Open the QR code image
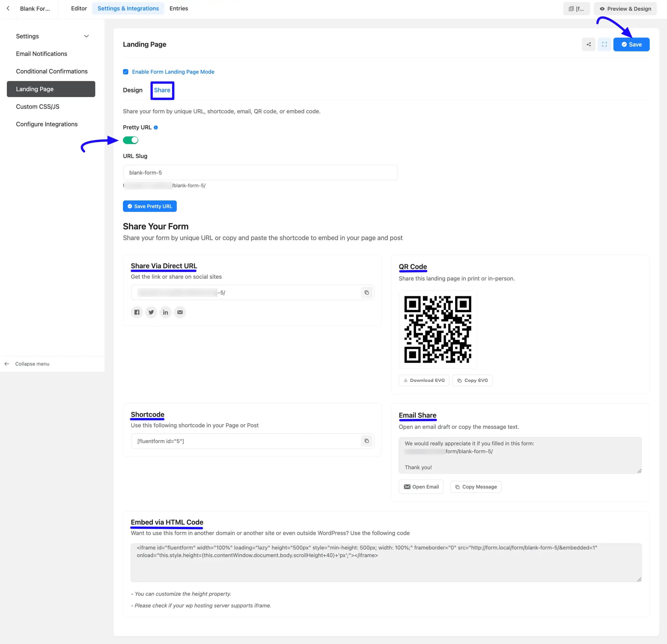Image resolution: width=667 pixels, height=644 pixels. [438, 329]
